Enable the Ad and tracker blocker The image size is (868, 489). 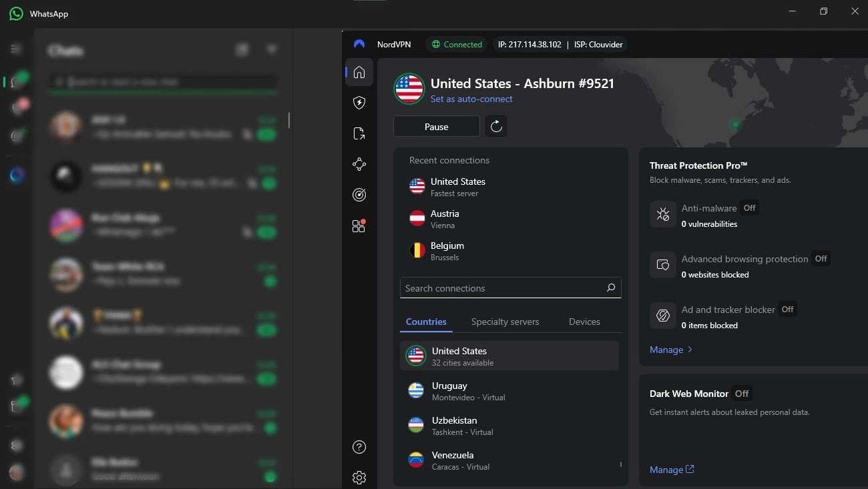point(787,309)
